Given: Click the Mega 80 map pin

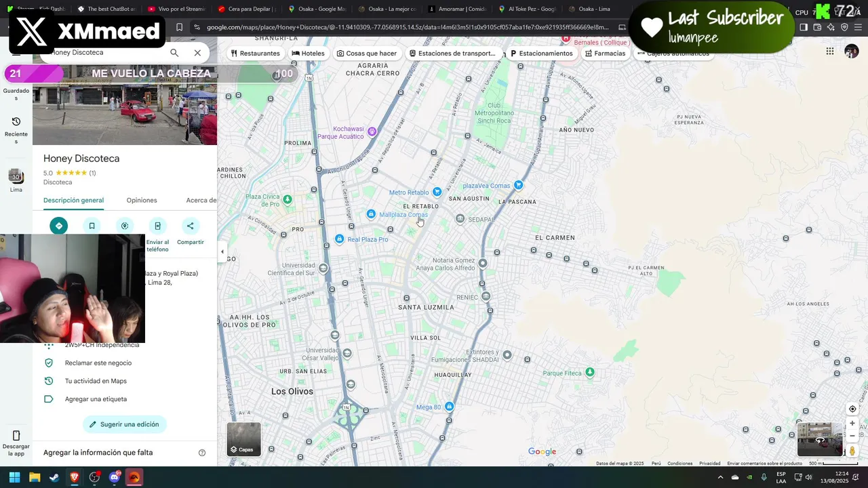Looking at the screenshot, I should click(449, 407).
